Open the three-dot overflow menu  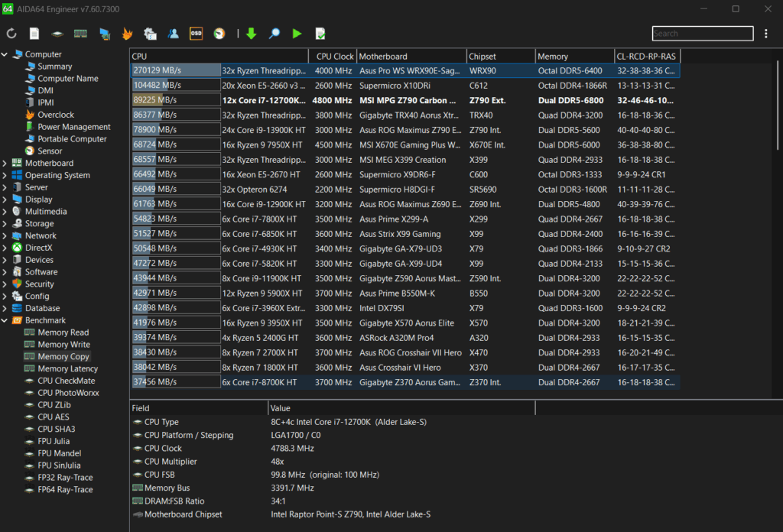coord(766,34)
